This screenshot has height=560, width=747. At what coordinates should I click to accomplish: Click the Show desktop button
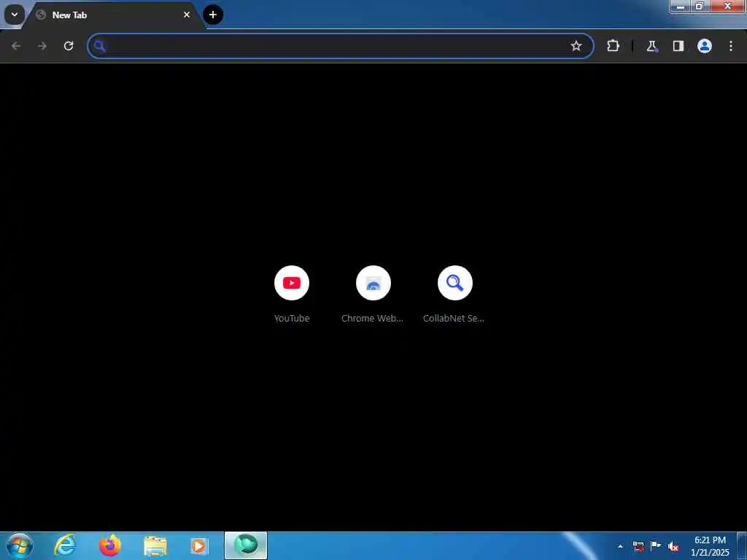tap(742, 545)
